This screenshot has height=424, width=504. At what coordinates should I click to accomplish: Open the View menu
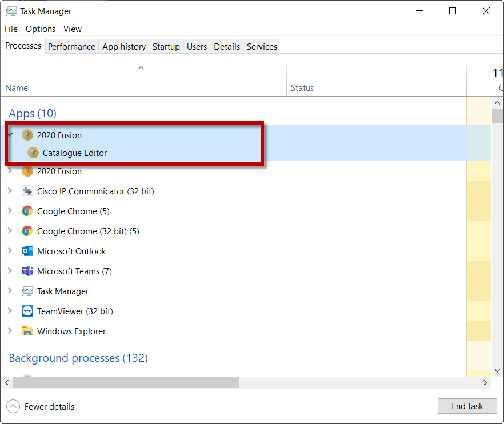(x=73, y=29)
